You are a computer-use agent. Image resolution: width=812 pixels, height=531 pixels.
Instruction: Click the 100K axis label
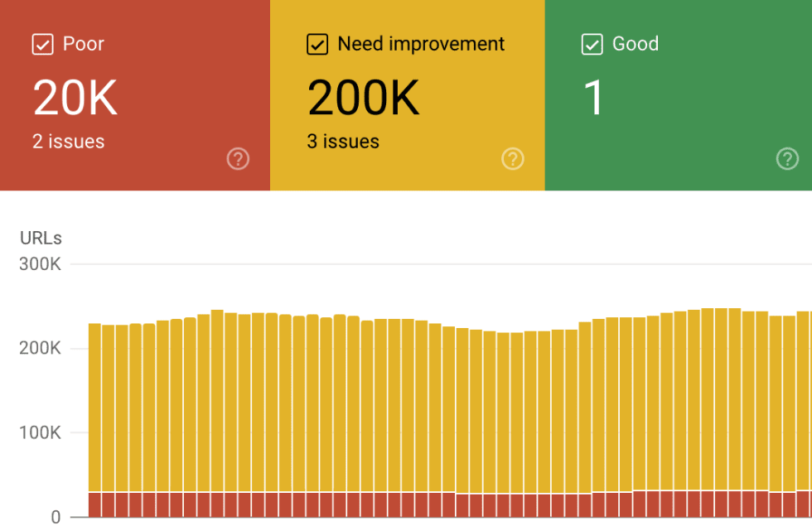(40, 432)
